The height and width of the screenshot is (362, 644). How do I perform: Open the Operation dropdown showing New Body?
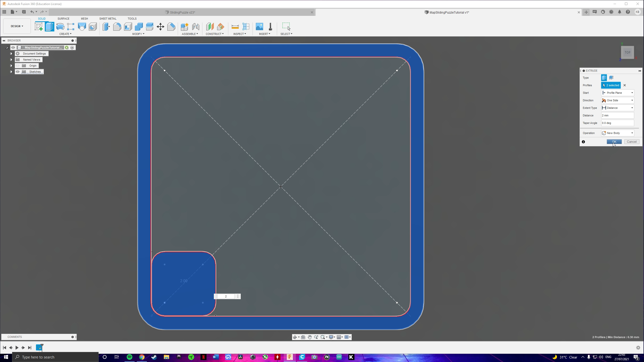(617, 133)
